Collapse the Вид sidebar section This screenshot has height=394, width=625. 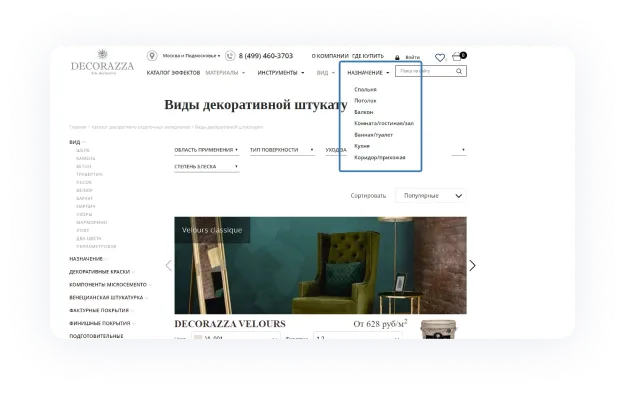[77, 142]
